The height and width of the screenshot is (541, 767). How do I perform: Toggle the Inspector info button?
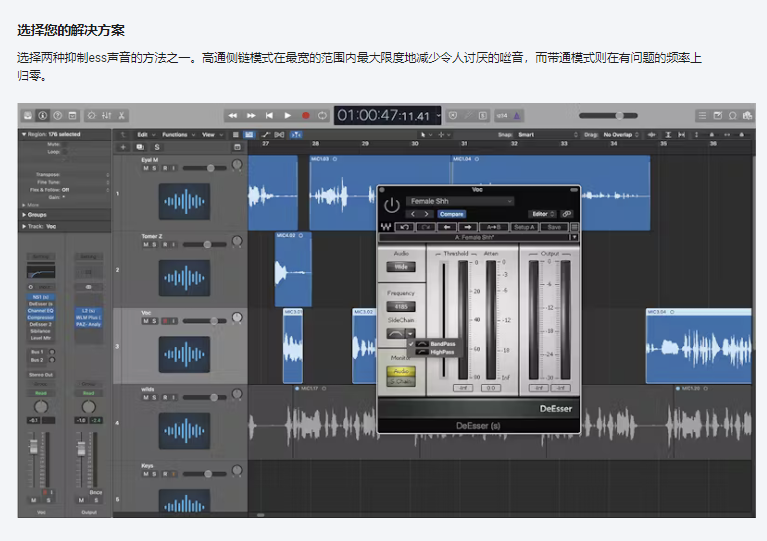click(x=43, y=115)
